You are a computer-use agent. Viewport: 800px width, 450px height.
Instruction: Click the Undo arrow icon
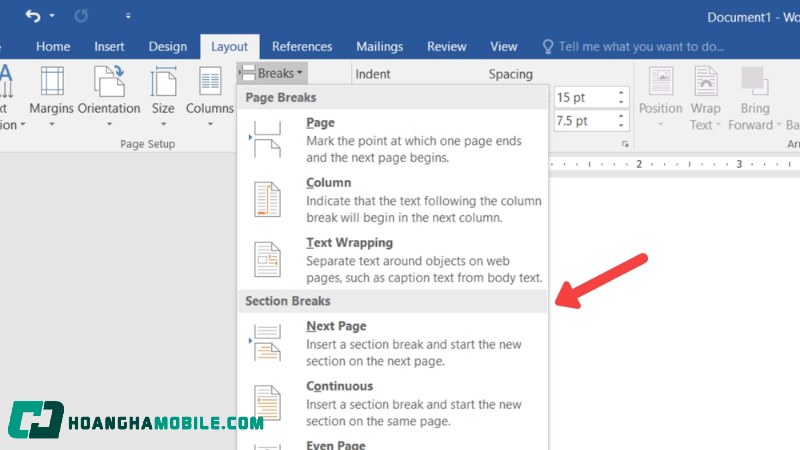click(x=33, y=16)
